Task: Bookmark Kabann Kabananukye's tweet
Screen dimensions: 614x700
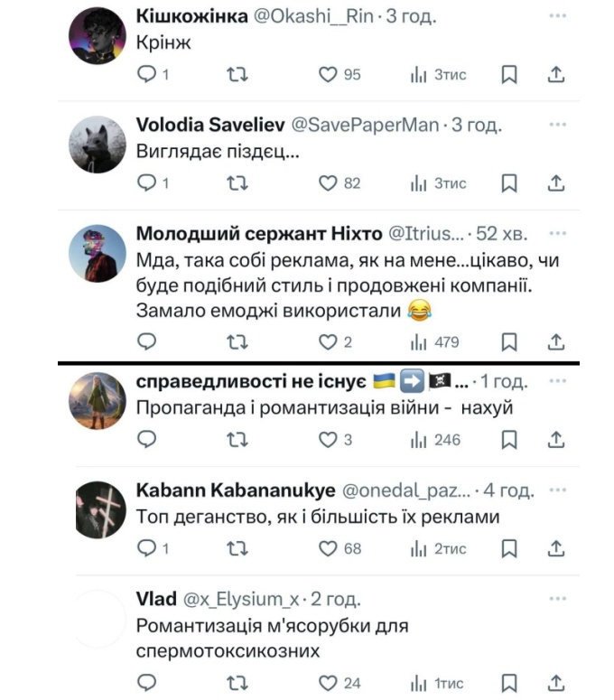Action: pyautogui.click(x=509, y=548)
